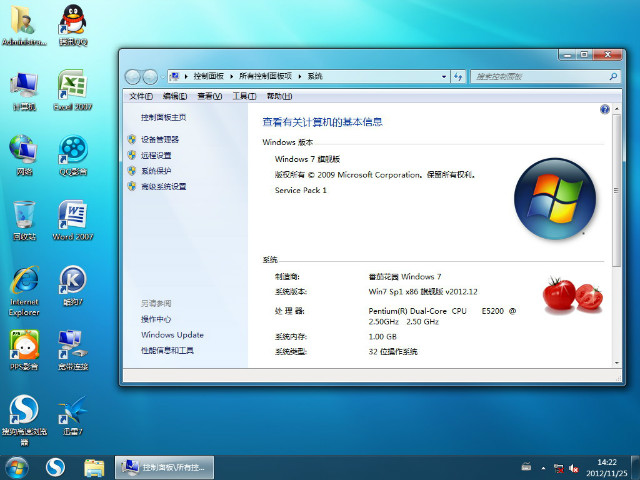
Task: Open the 查看(V) menu
Action: 209,96
